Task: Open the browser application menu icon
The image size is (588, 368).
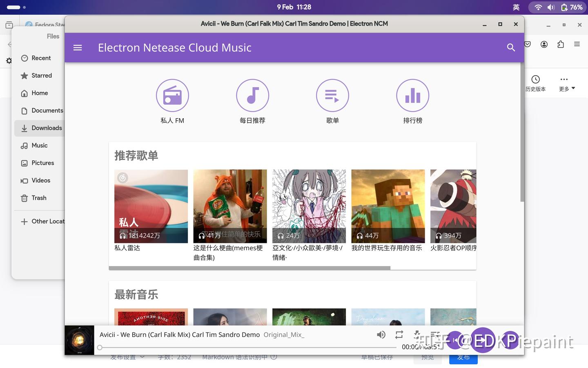Action: coord(577,44)
